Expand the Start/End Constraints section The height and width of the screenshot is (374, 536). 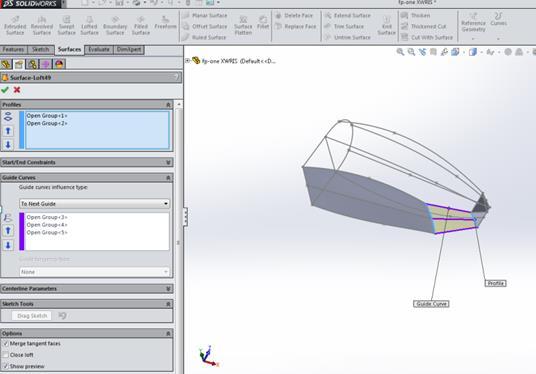point(86,162)
